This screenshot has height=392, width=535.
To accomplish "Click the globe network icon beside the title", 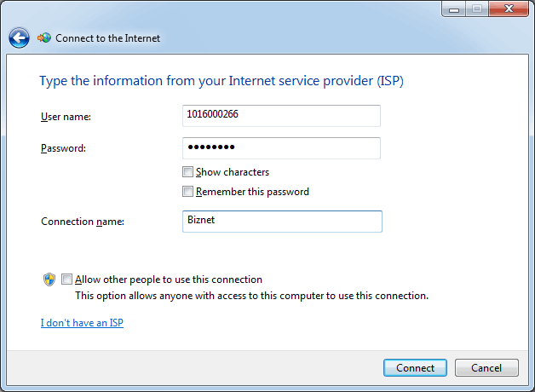I will (44, 37).
